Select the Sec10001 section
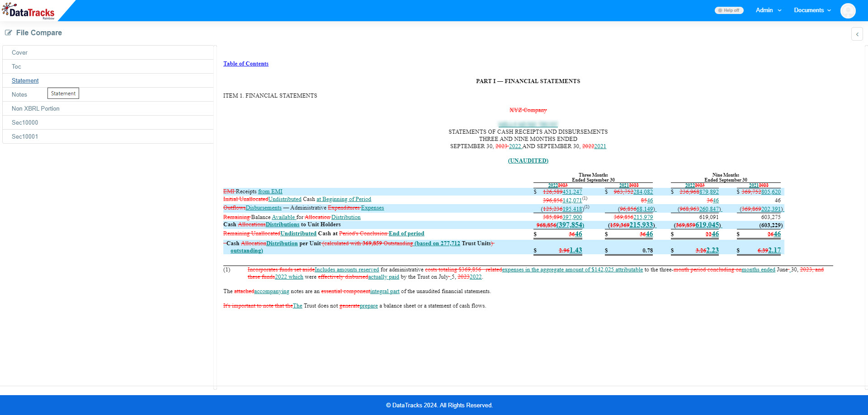 tap(108, 136)
